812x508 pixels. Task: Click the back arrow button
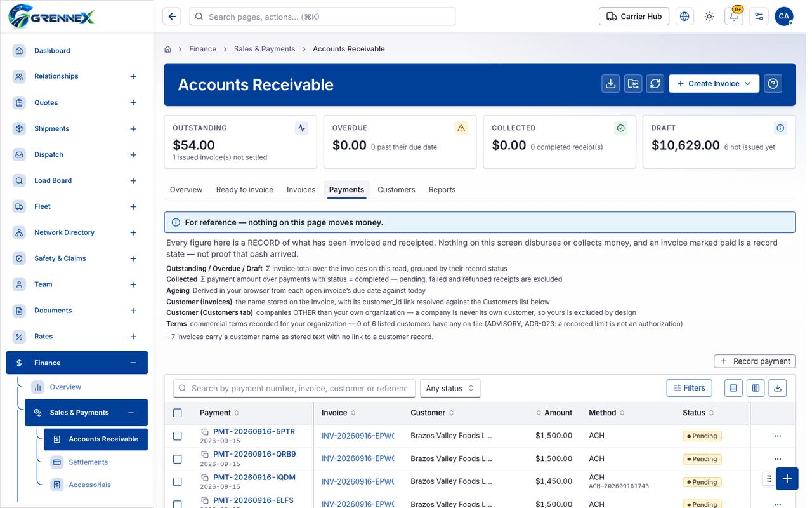[171, 17]
